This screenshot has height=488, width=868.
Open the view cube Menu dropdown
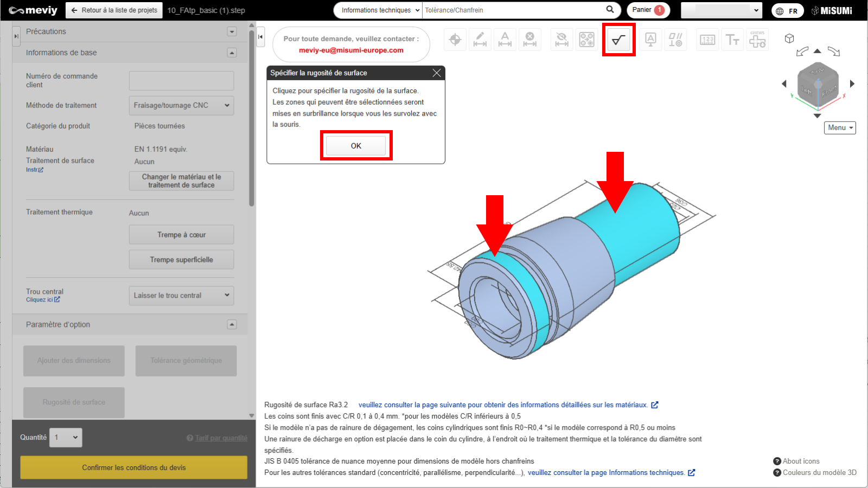840,127
